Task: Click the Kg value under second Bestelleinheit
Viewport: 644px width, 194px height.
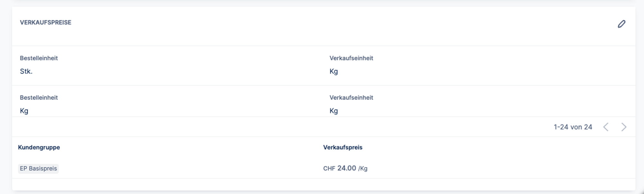Action: (24, 111)
